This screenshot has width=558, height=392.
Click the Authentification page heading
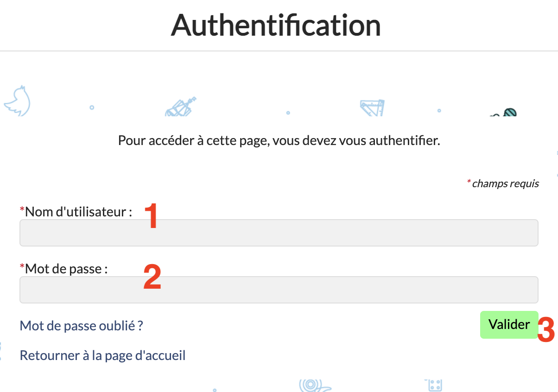[276, 25]
